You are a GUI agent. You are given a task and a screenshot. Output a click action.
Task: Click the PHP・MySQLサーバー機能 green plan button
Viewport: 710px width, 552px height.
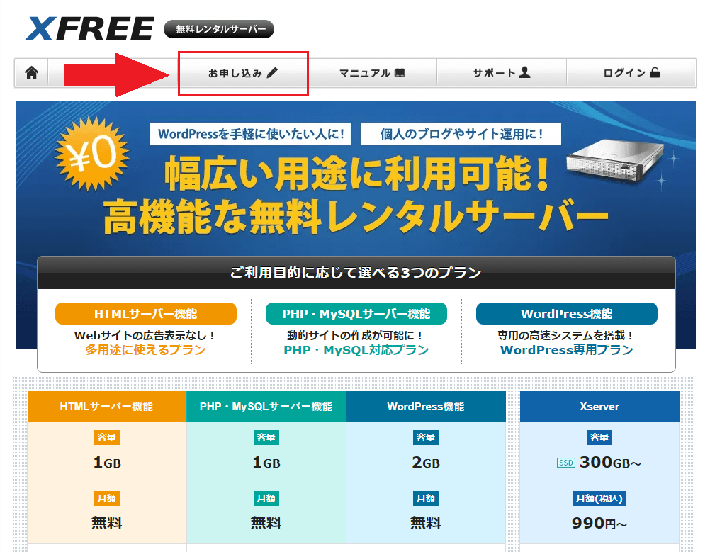point(356,314)
